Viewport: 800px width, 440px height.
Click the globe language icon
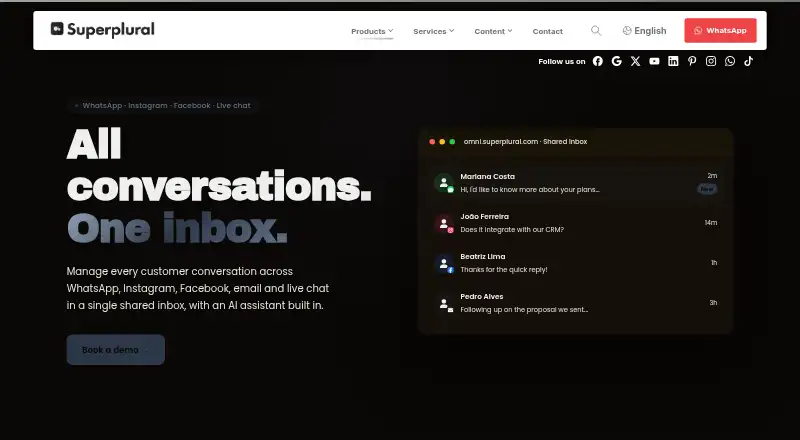pyautogui.click(x=627, y=31)
